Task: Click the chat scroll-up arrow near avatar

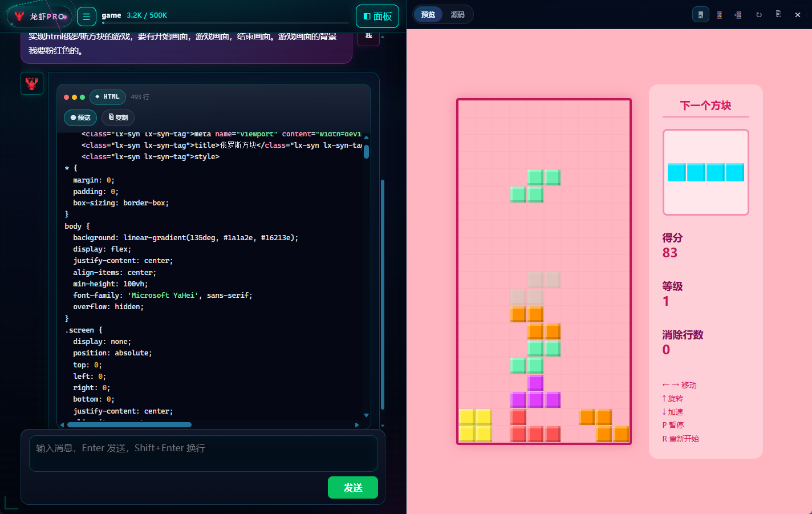Action: coord(382,37)
